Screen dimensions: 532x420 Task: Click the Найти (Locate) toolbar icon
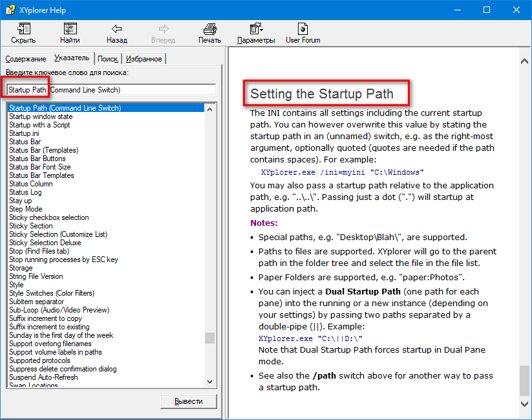tap(70, 29)
